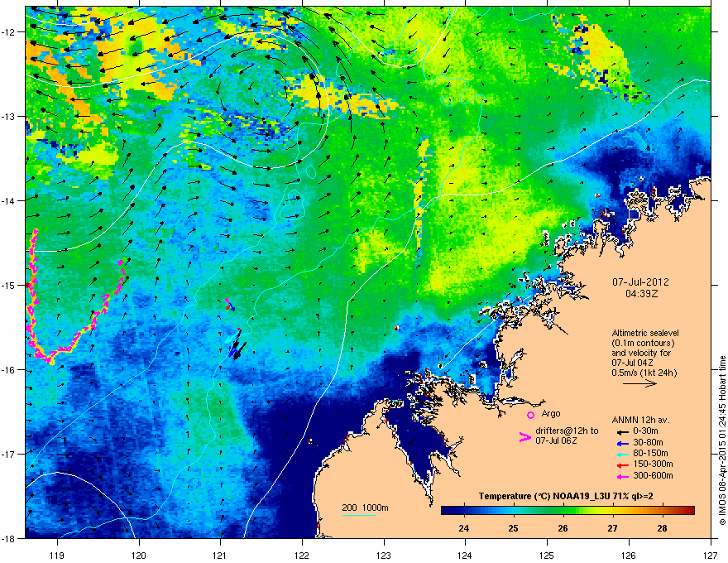
Task: Click the latitude axis label -17
Action: (x=9, y=454)
